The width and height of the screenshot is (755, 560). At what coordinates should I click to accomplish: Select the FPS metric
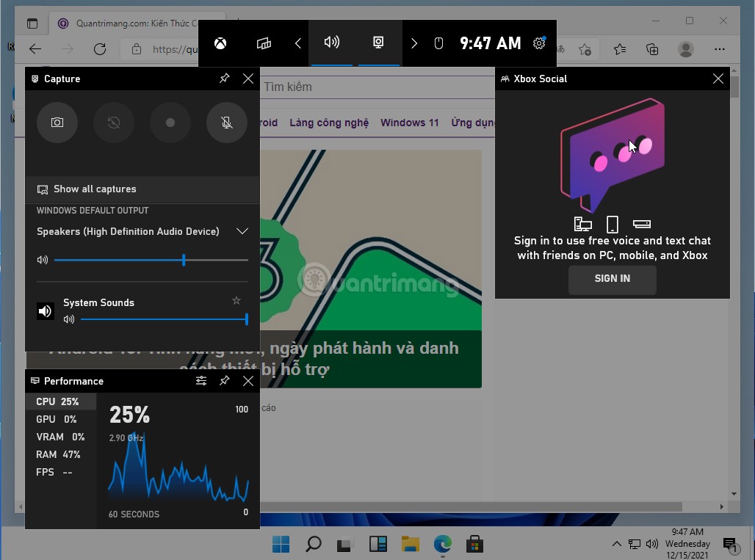tap(61, 472)
